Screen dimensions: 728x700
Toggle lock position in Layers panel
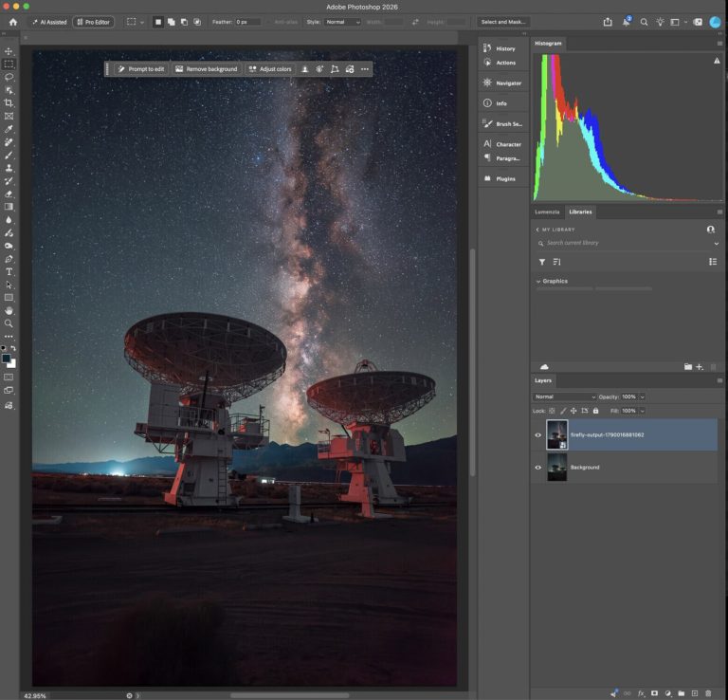[x=573, y=411]
